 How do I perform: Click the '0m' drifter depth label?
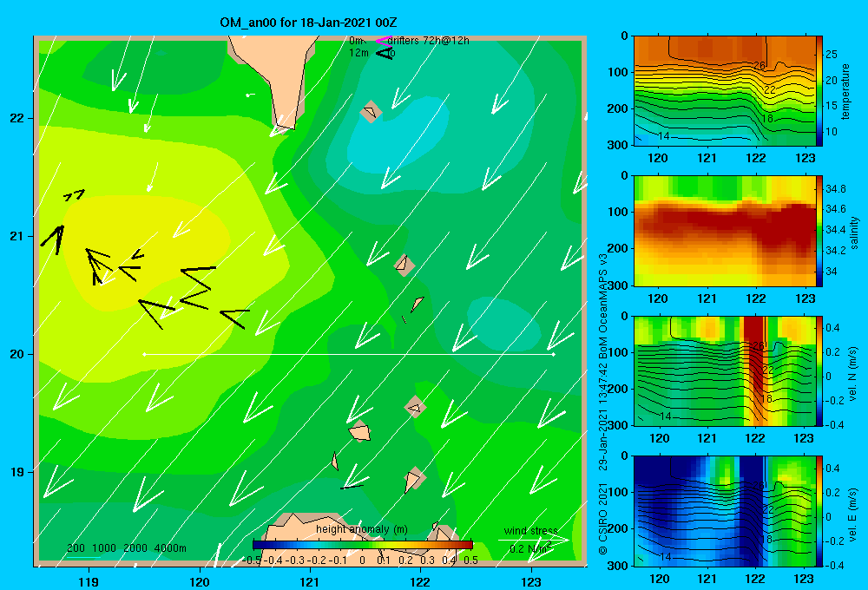(x=357, y=41)
